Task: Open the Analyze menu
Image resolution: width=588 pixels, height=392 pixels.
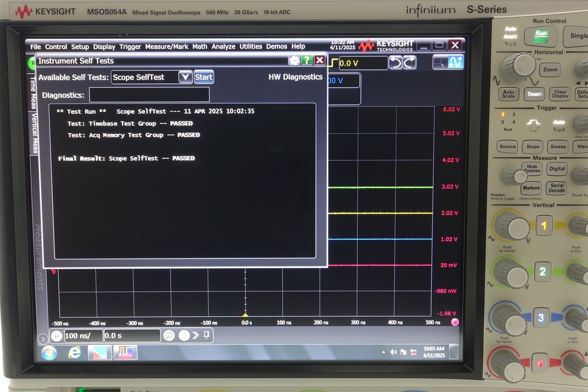Action: (x=223, y=47)
